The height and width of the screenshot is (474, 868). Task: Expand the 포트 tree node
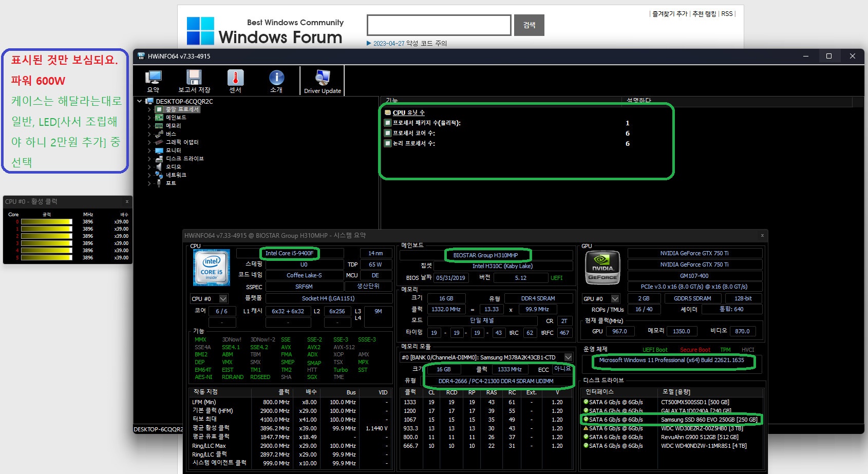(x=149, y=183)
